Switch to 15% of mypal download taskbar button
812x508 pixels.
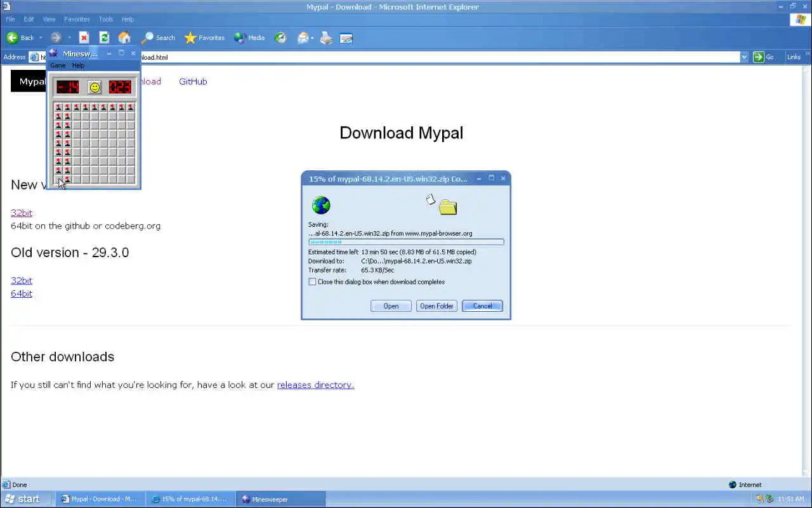(190, 499)
